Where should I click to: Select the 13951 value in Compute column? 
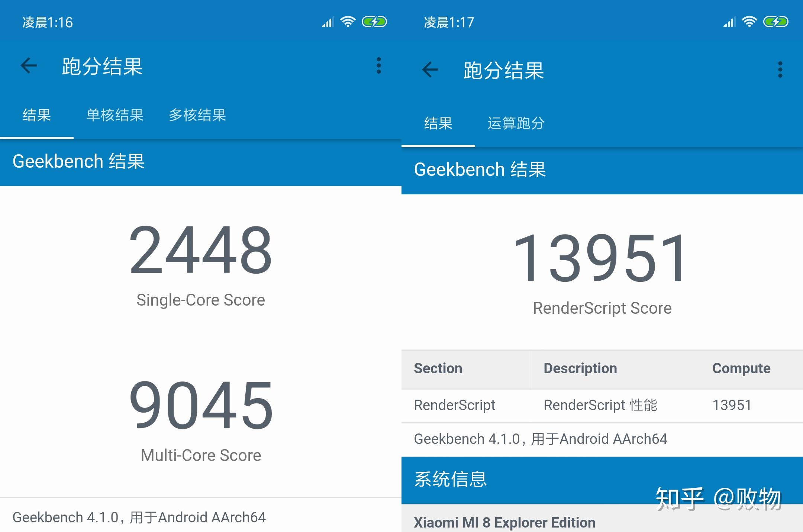(732, 405)
